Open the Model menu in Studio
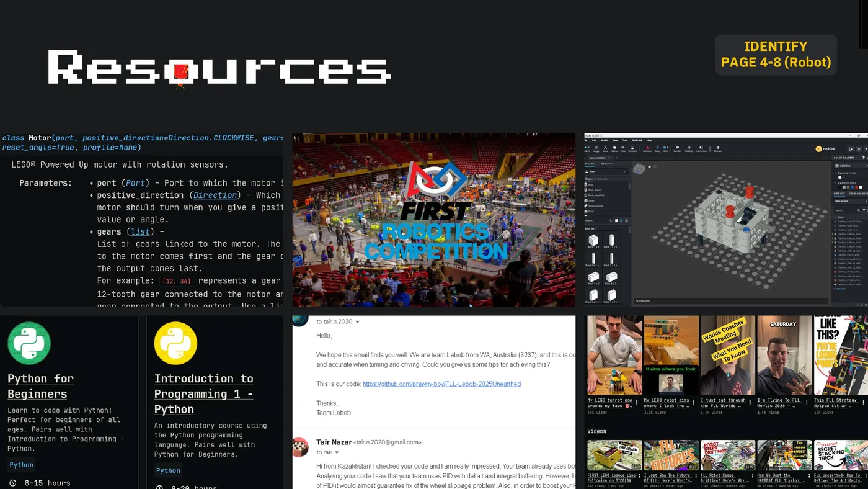Viewport: 868px width, 489px height. [x=604, y=140]
